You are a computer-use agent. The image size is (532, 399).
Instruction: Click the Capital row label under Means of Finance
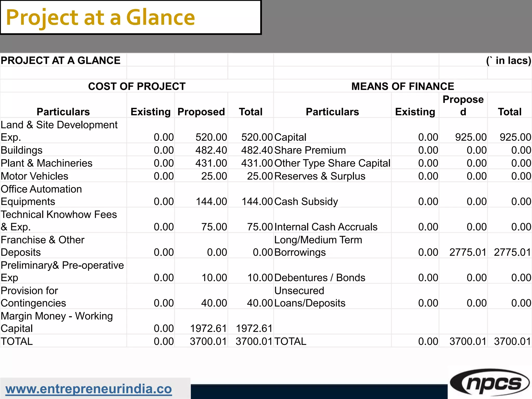[290, 137]
